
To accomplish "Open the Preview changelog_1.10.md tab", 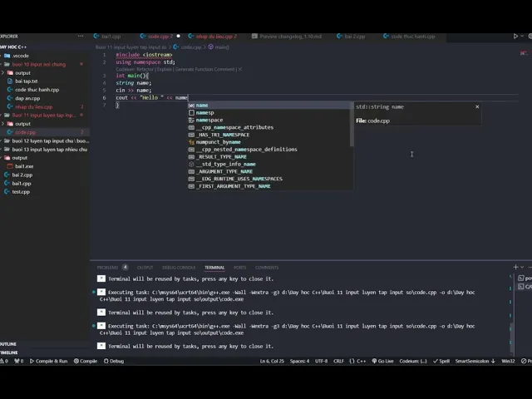I will click(x=287, y=37).
